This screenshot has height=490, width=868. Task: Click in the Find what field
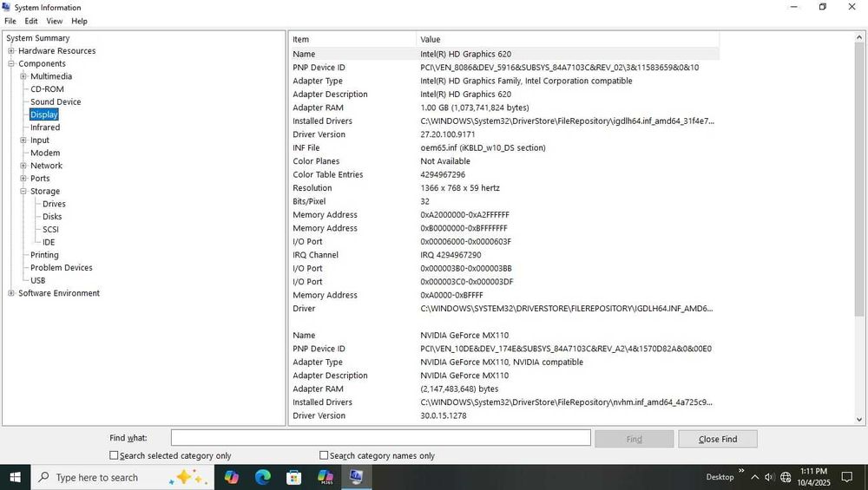[x=380, y=437]
